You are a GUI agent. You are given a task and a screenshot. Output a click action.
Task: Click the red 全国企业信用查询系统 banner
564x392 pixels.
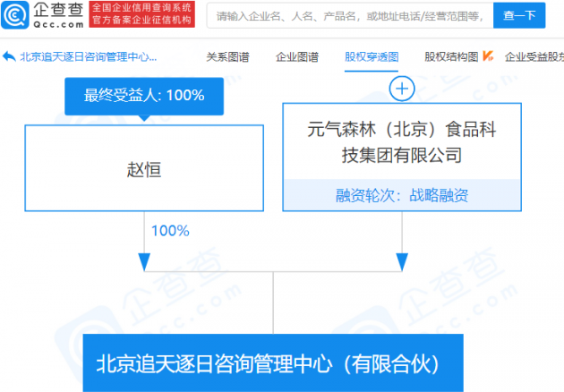(x=141, y=14)
